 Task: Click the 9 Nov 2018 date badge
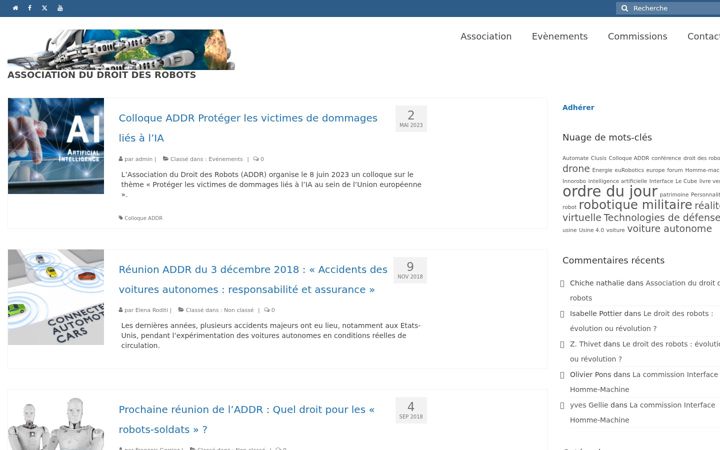(410, 270)
